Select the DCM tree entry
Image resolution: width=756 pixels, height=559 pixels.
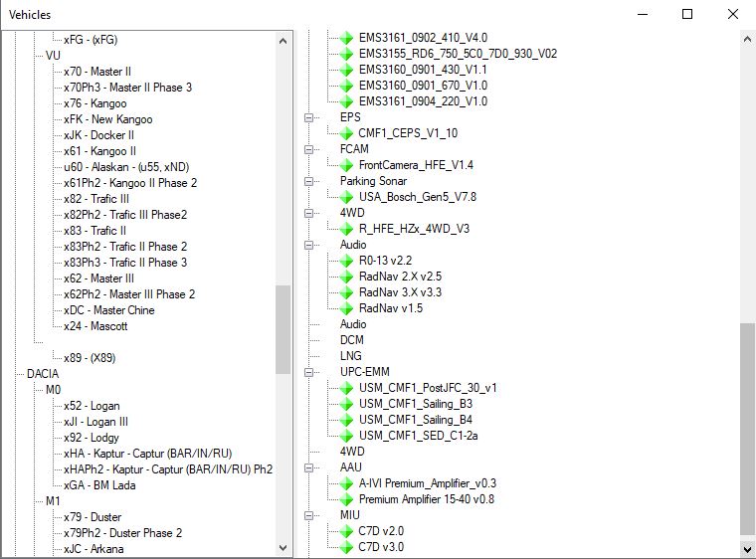tap(352, 340)
